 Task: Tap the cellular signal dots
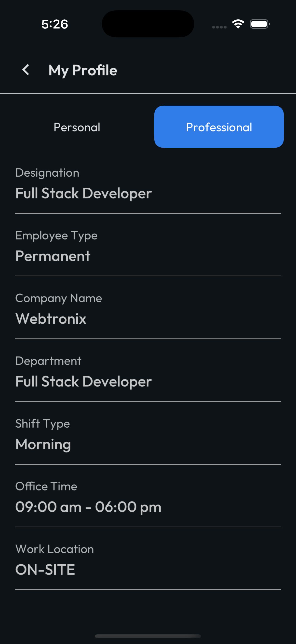pos(219,27)
